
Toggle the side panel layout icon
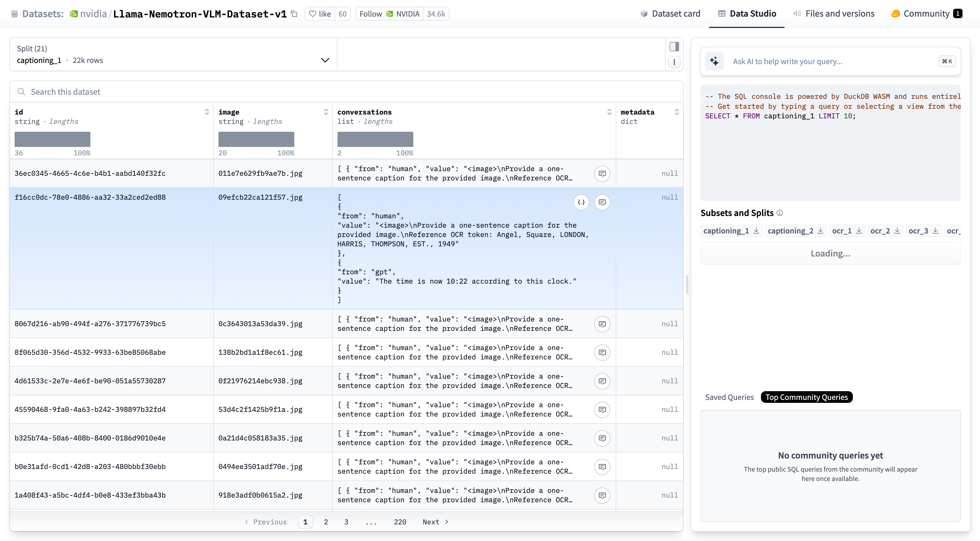(x=674, y=46)
